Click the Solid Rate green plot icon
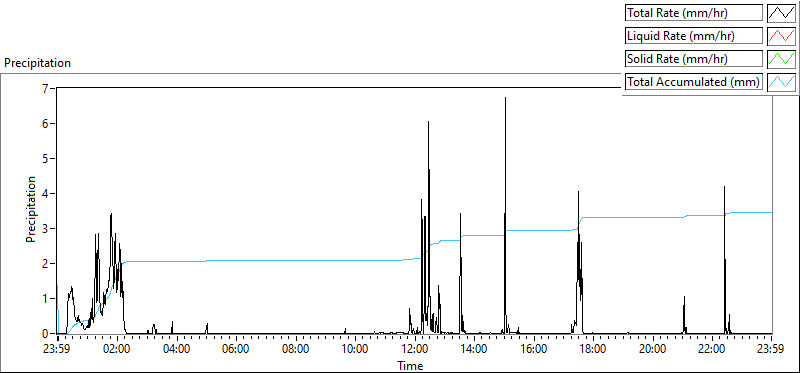The width and height of the screenshot is (800, 373). (x=781, y=59)
